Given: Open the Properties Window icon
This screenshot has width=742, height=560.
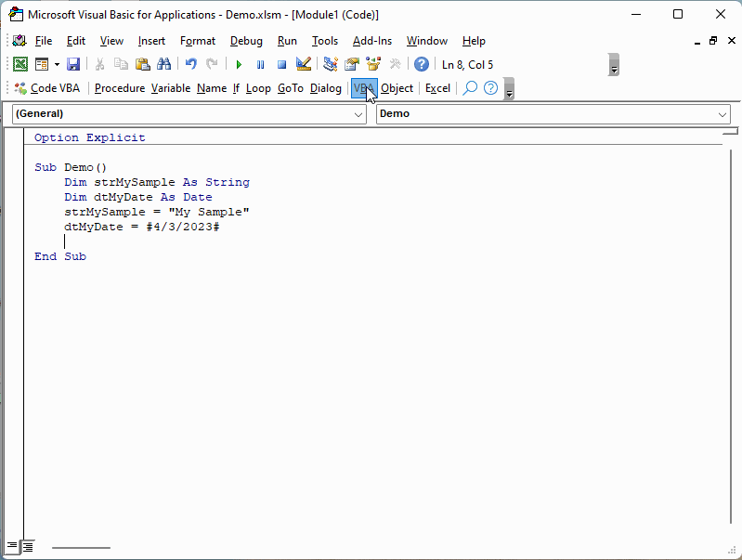Looking at the screenshot, I should (x=352, y=64).
